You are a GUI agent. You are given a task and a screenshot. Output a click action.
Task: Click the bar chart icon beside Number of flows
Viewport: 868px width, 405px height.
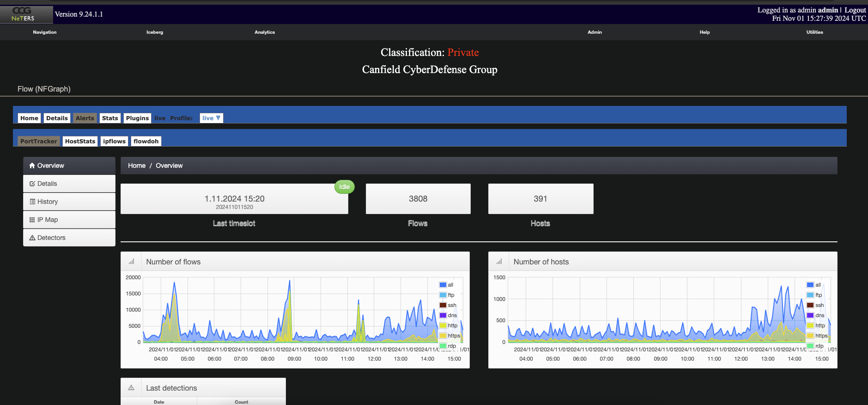(x=131, y=262)
